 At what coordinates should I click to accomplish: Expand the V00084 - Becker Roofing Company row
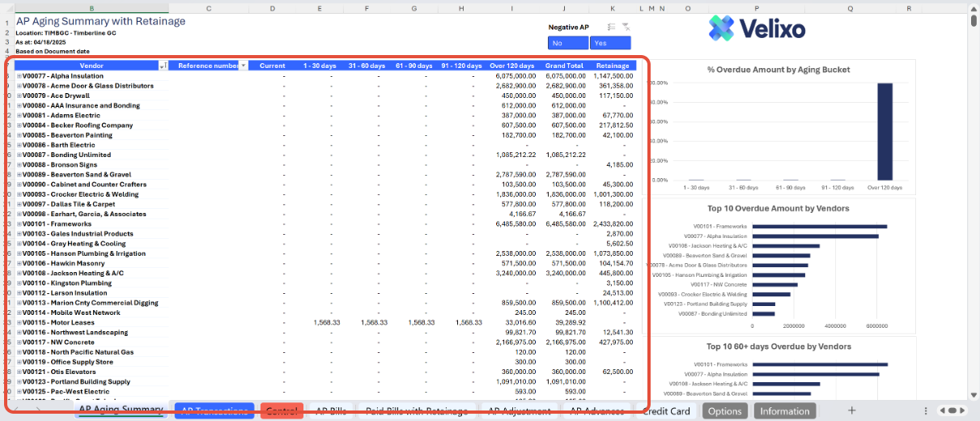[19, 125]
